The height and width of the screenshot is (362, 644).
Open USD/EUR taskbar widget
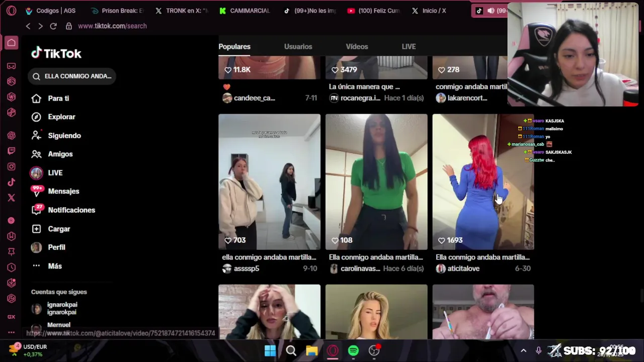tap(28, 350)
